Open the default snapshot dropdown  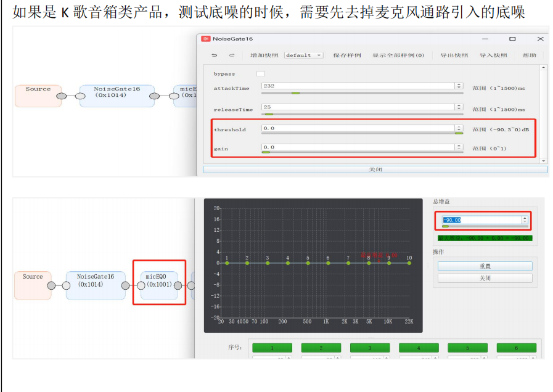(304, 55)
